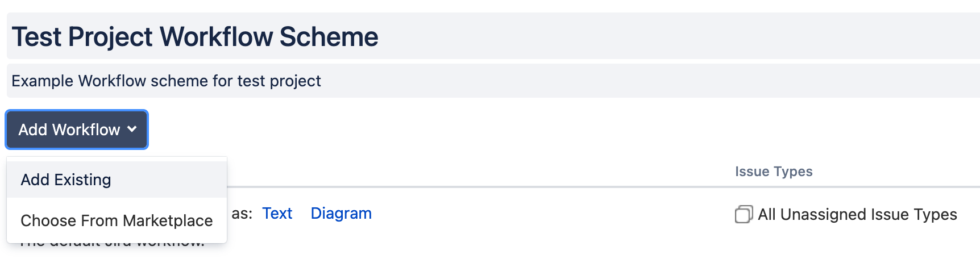Image resolution: width=980 pixels, height=267 pixels.
Task: Click the Issue Types column header
Action: pos(774,172)
